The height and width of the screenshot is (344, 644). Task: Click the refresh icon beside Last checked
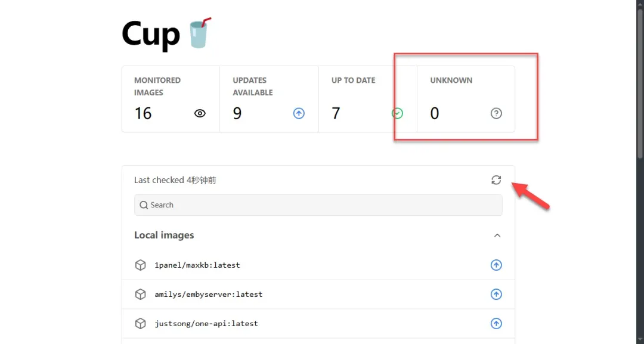tap(496, 180)
